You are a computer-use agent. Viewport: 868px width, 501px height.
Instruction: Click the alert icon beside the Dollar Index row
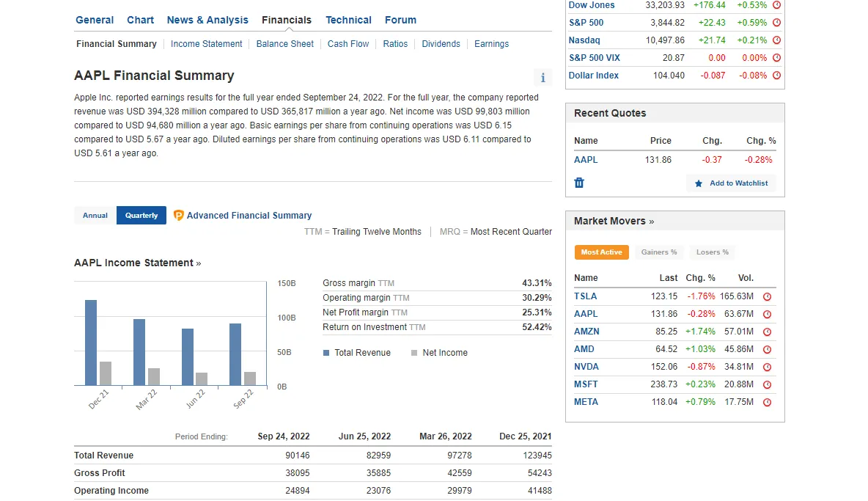pyautogui.click(x=777, y=75)
